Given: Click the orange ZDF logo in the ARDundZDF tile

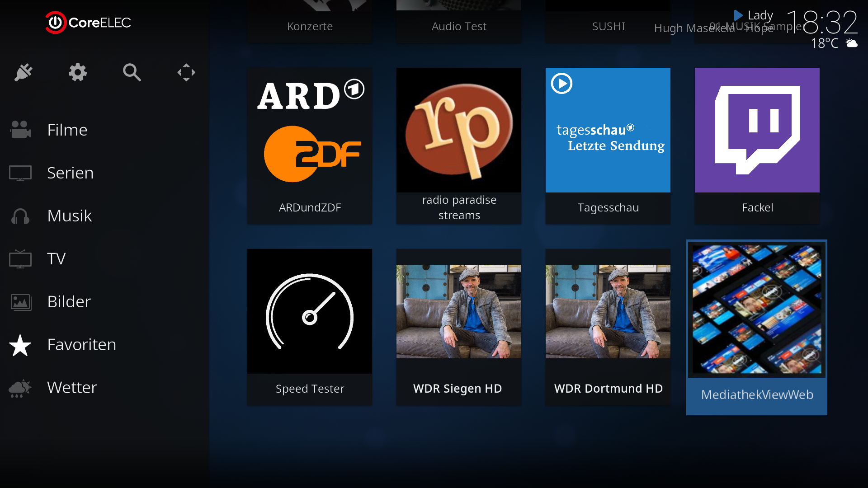Looking at the screenshot, I should pos(312,154).
